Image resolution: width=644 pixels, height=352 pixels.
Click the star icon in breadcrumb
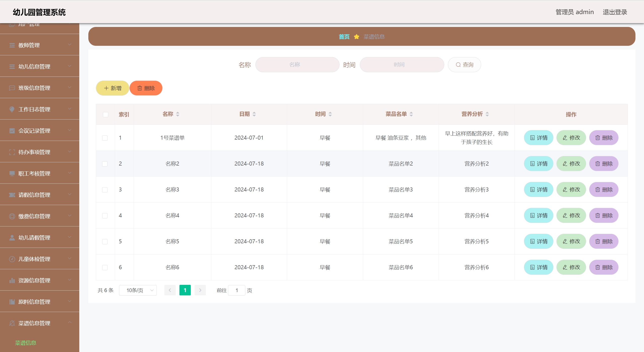pos(356,37)
